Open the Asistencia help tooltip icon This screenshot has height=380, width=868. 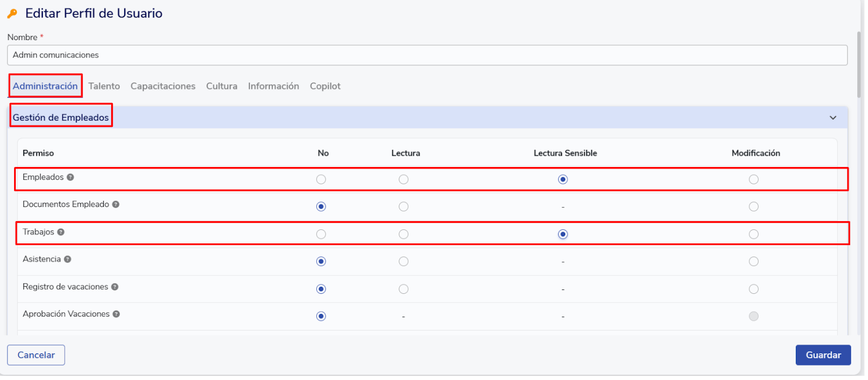tap(67, 259)
